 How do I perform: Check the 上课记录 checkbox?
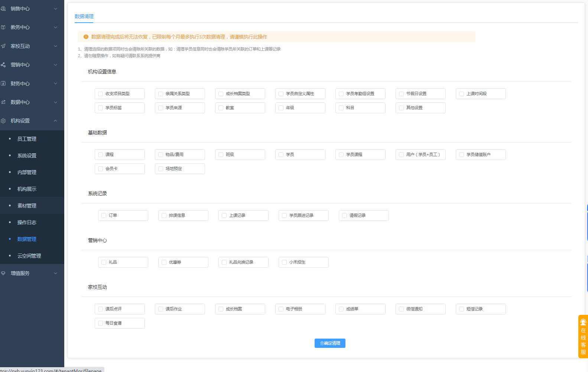tap(224, 216)
